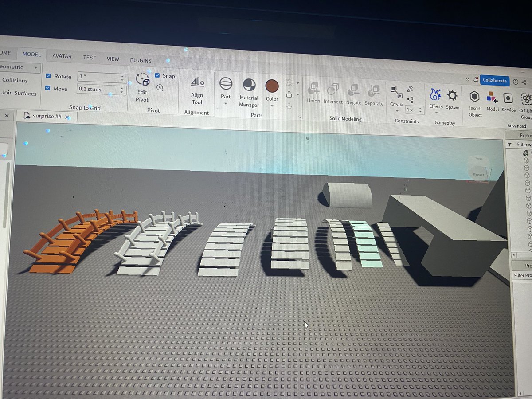This screenshot has width=532, height=399.
Task: Insert a new Part
Action: (x=226, y=87)
